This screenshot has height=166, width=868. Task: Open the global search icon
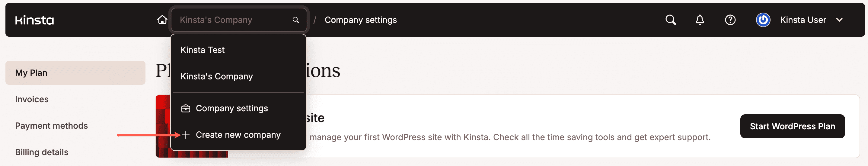point(671,20)
